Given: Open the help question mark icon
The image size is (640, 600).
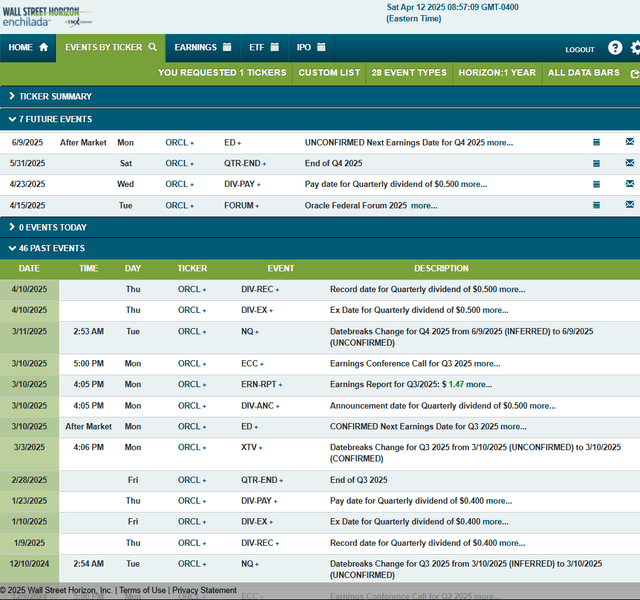Looking at the screenshot, I should coord(615,48).
